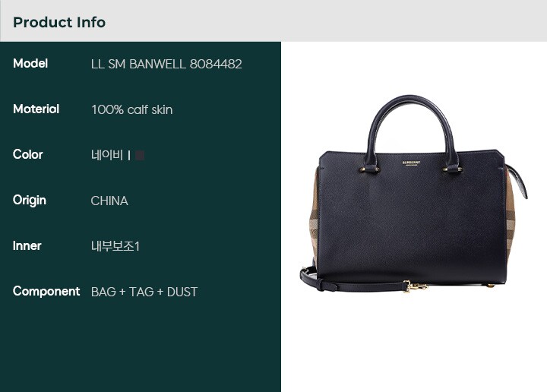Click the Component label

coord(46,291)
